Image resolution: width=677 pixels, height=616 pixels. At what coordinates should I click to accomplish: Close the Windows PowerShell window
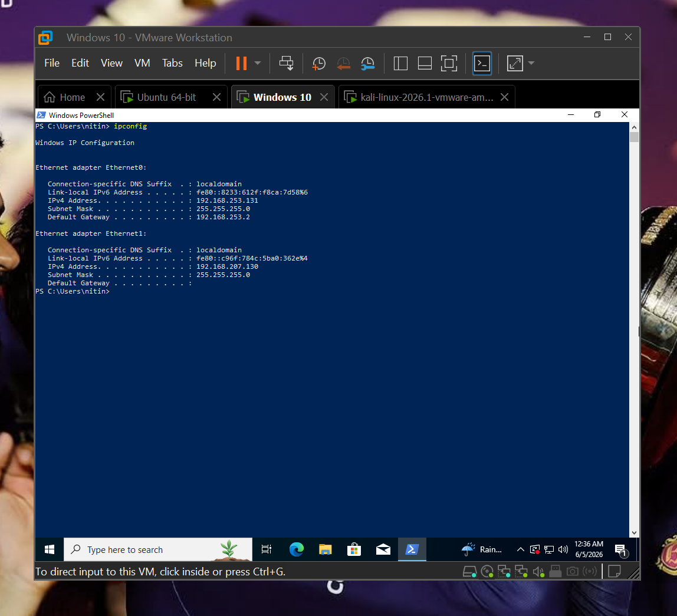point(625,114)
